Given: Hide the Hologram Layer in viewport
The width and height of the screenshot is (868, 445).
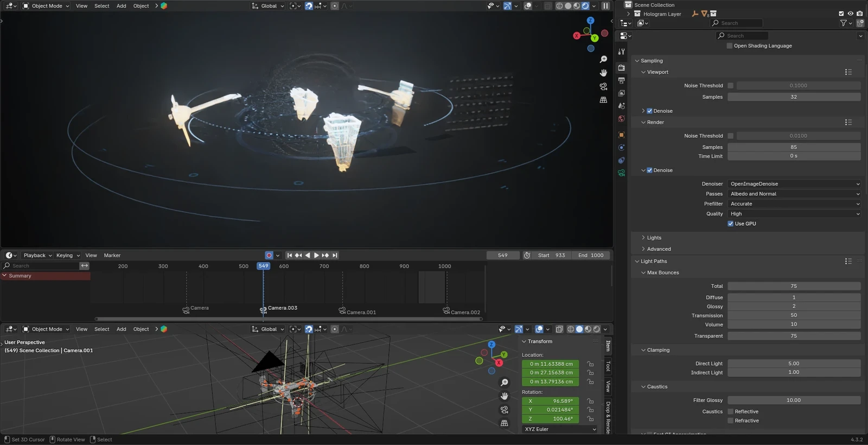Looking at the screenshot, I should [850, 14].
